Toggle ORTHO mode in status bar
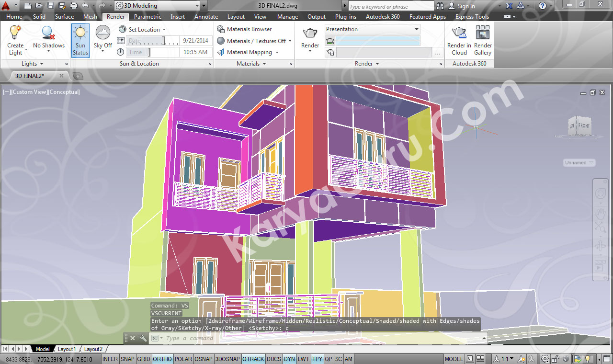613x364 pixels. pyautogui.click(x=162, y=359)
